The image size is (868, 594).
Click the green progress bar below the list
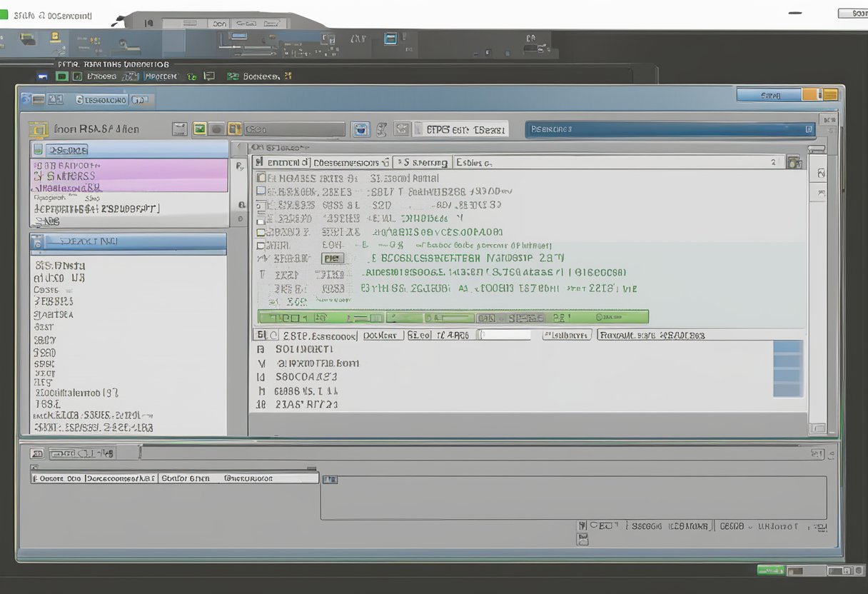click(453, 317)
